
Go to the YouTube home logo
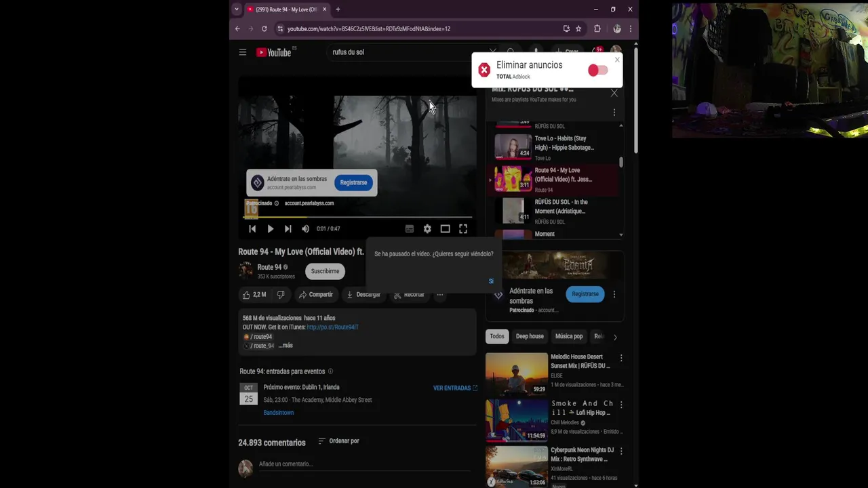[x=274, y=52]
